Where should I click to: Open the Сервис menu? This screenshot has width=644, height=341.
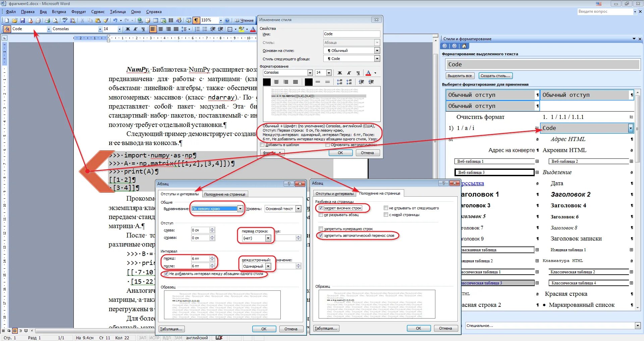pyautogui.click(x=98, y=12)
